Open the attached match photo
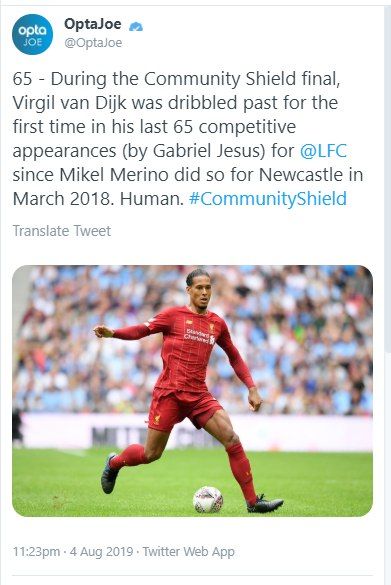This screenshot has height=585, width=391. click(x=193, y=391)
